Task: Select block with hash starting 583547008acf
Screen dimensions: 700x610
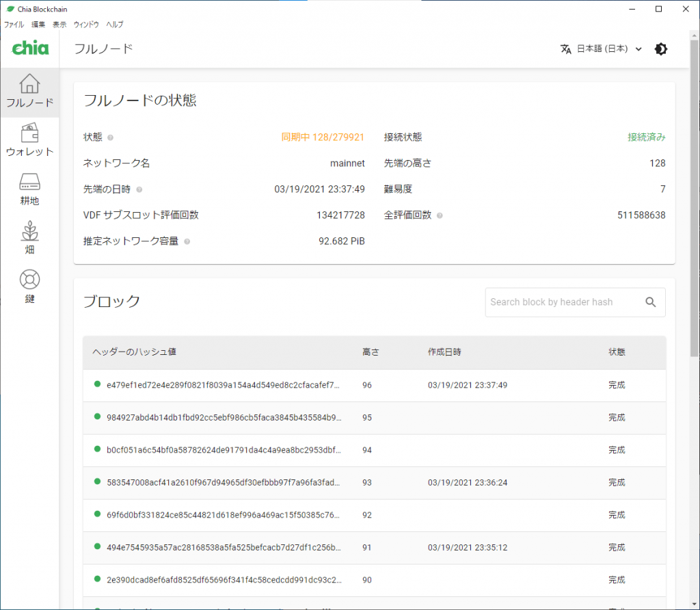Action: click(224, 483)
